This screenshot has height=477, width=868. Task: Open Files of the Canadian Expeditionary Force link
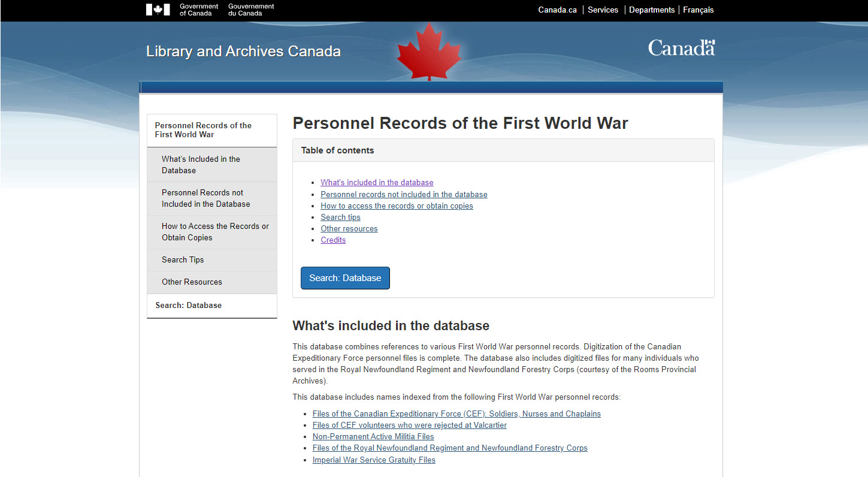tap(456, 414)
